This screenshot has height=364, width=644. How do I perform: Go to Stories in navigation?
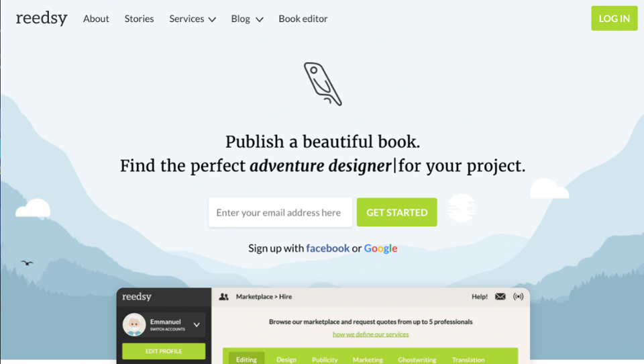140,19
